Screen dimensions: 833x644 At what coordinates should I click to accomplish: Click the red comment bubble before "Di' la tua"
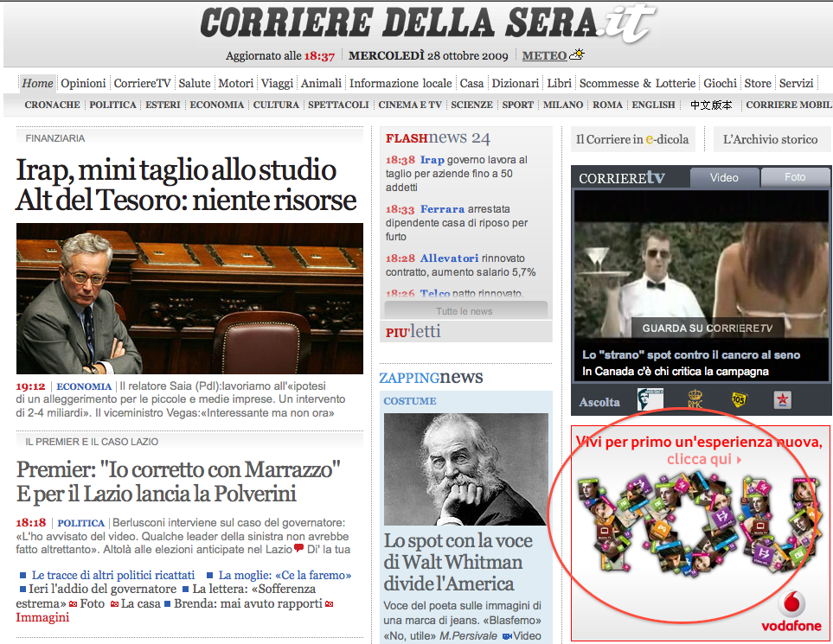[x=298, y=549]
